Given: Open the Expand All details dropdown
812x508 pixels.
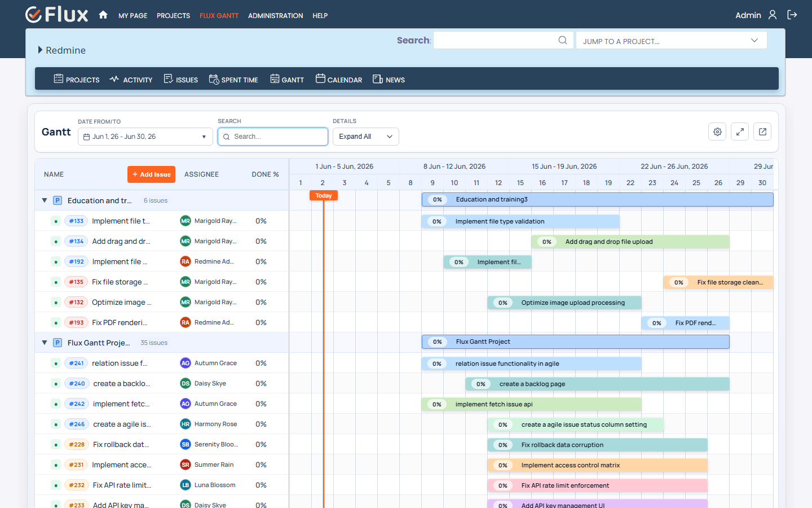Looking at the screenshot, I should [366, 137].
